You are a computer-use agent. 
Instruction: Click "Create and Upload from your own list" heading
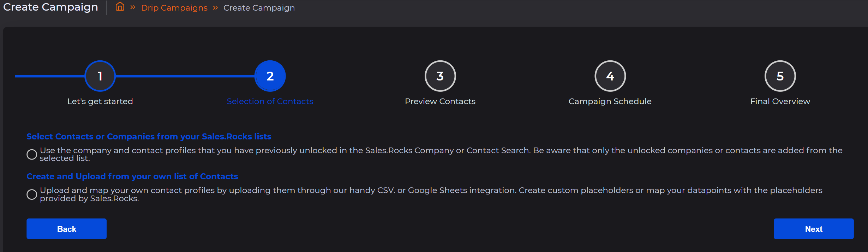tap(132, 176)
